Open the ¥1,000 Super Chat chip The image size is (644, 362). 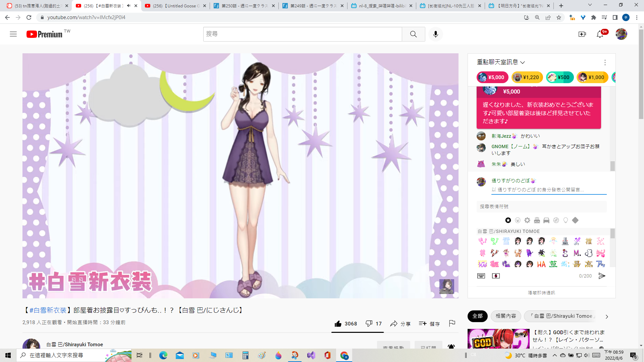(592, 77)
